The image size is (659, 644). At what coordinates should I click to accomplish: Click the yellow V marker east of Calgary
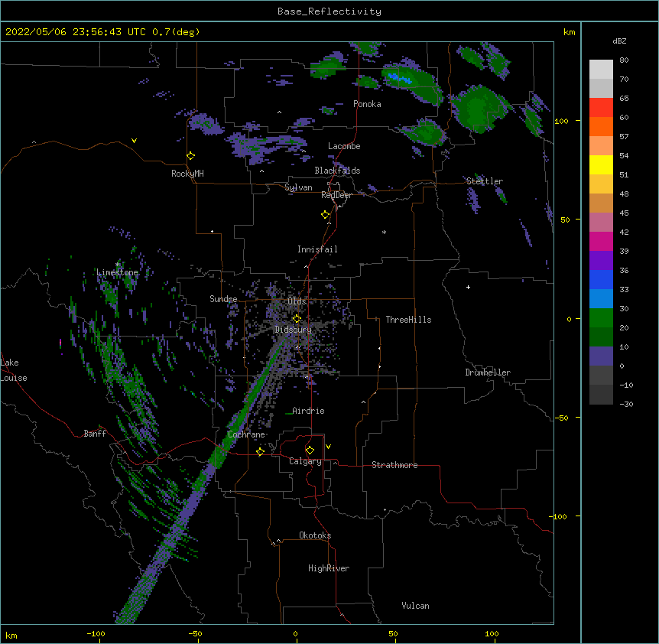click(328, 447)
